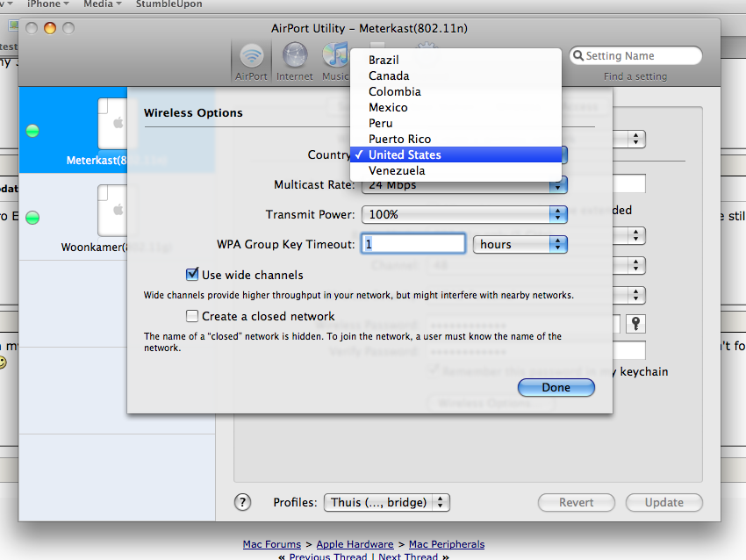Select United States in country list

[455, 154]
